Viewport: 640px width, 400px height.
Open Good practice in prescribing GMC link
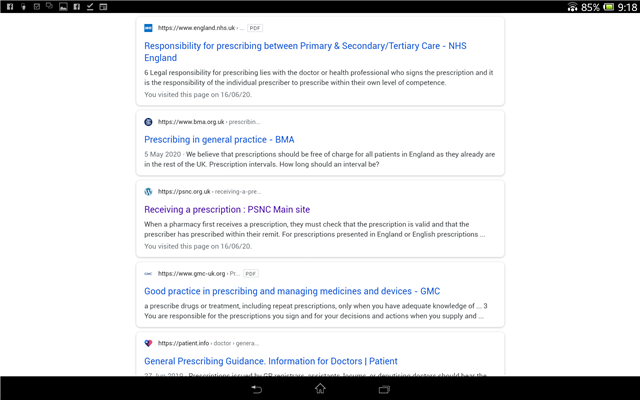(292, 291)
